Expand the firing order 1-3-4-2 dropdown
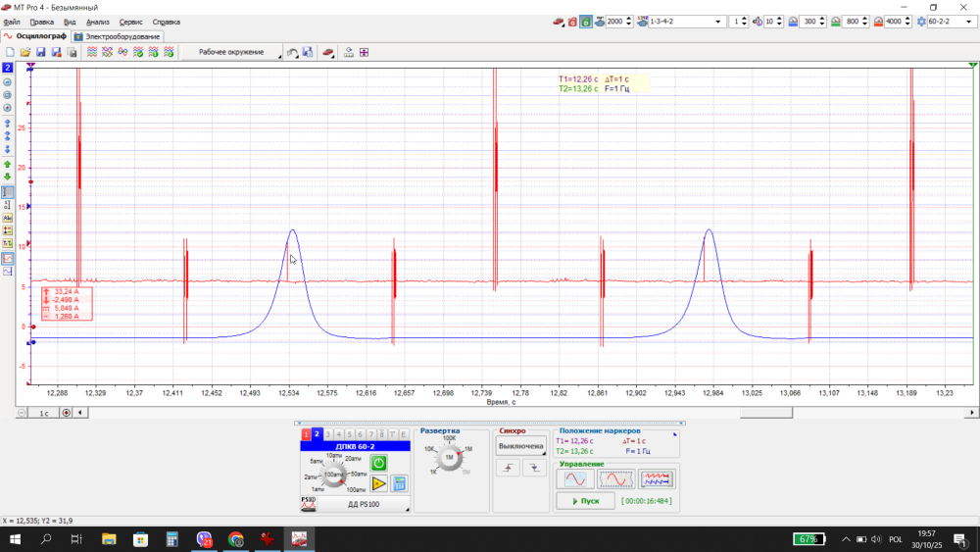This screenshot has height=552, width=980. [719, 22]
